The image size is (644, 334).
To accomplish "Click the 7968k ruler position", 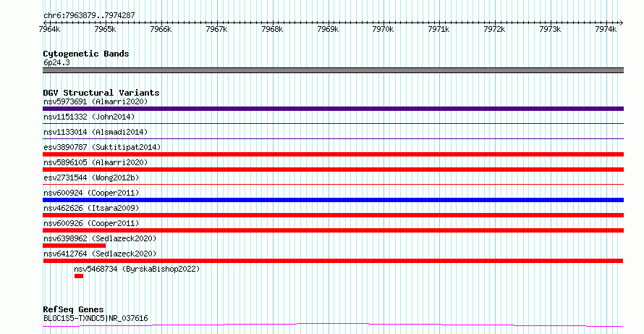I will click(x=272, y=30).
